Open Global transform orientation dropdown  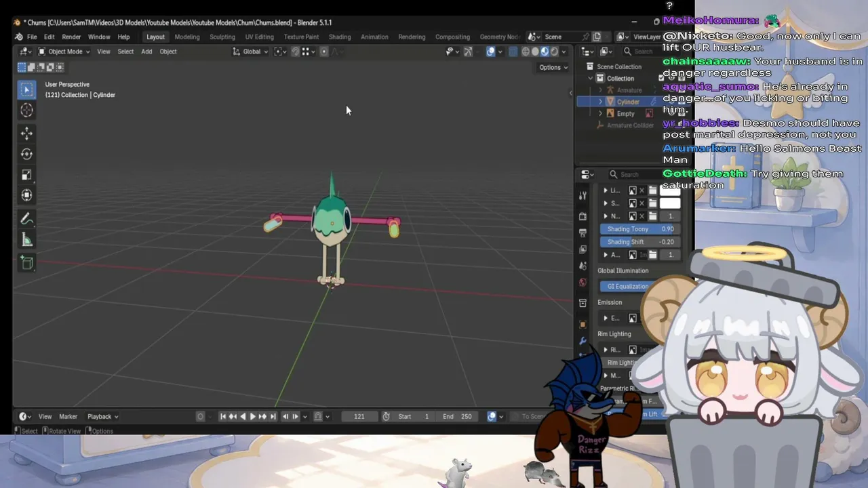coord(250,52)
